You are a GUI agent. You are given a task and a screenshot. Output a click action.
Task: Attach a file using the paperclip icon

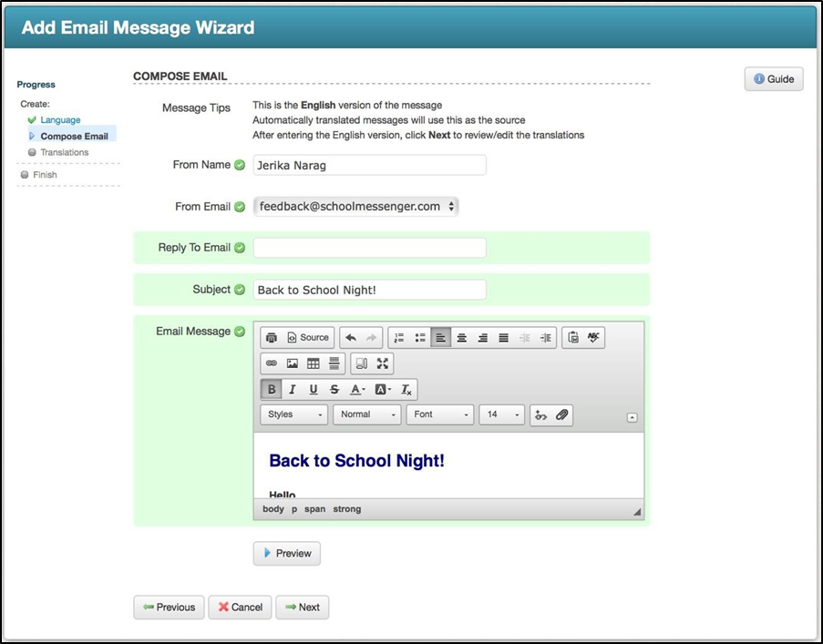pyautogui.click(x=562, y=415)
